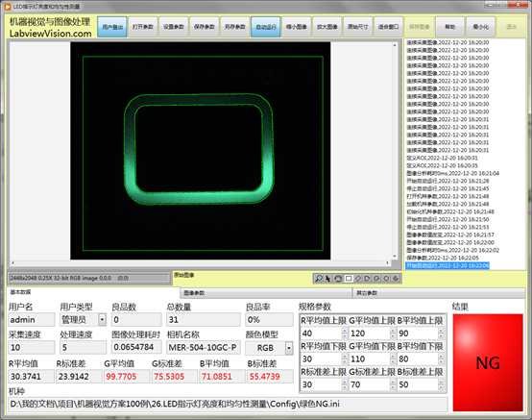
Task: Toggle the 自动运行 auto-run button
Action: (x=266, y=27)
